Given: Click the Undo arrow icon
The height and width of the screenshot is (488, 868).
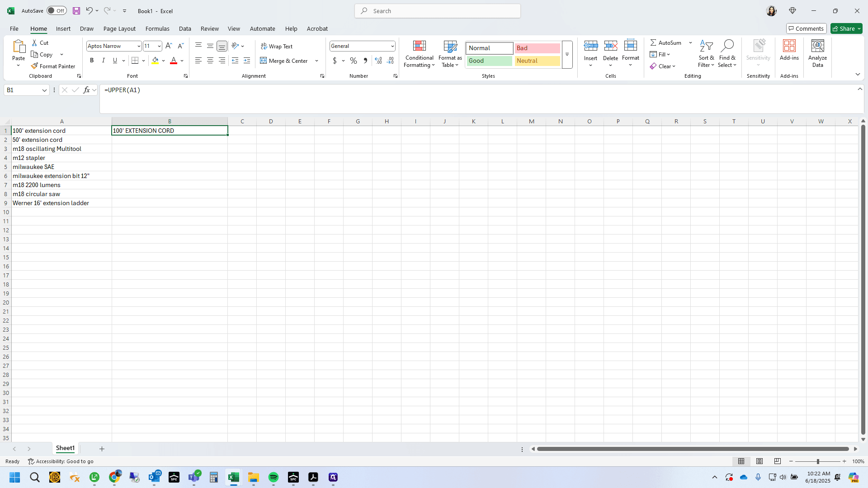Looking at the screenshot, I should click(x=89, y=11).
